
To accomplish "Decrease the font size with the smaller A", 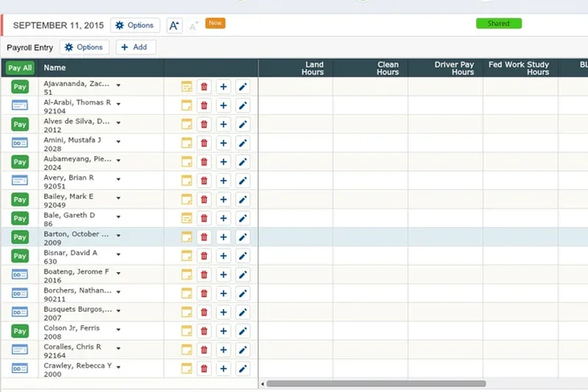I will 193,26.
